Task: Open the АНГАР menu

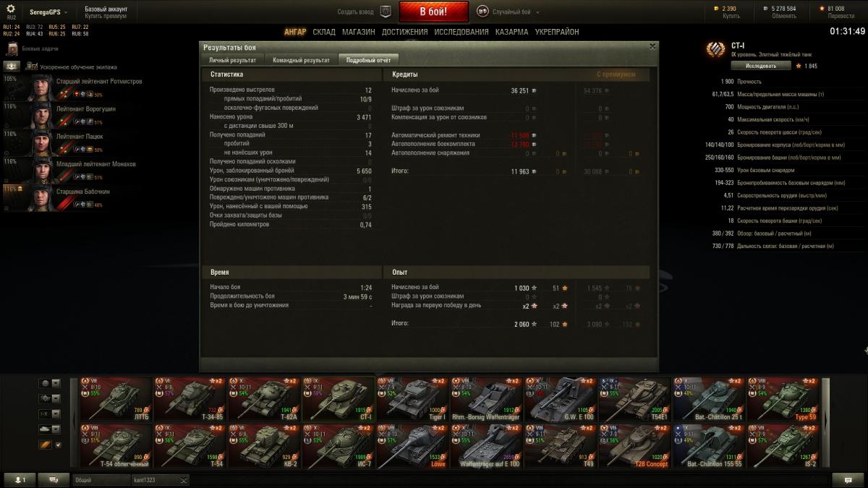Action: tap(295, 32)
